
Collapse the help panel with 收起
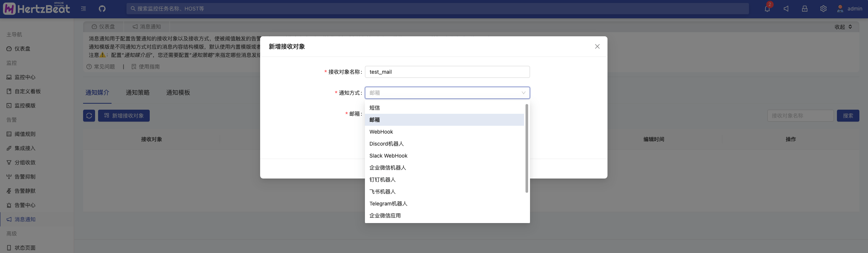click(x=843, y=27)
